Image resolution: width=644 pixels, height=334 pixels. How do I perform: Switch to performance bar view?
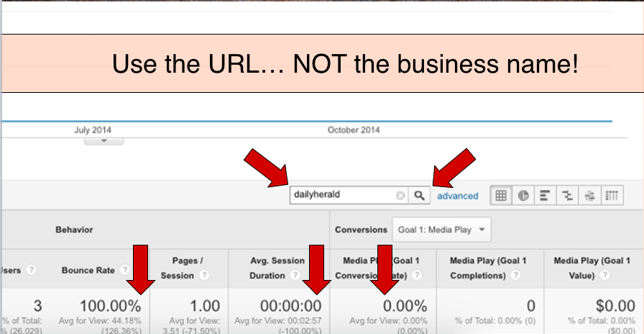(545, 195)
